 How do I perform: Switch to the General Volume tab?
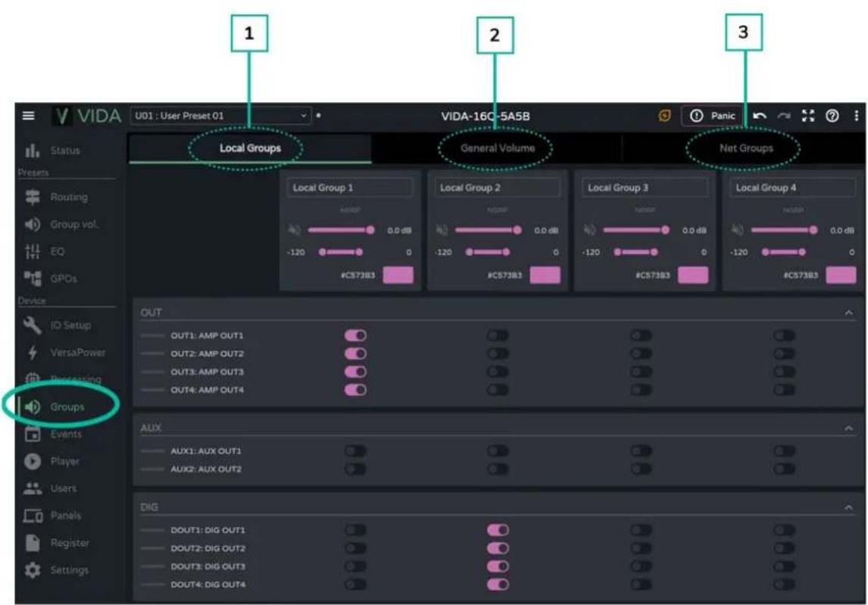pos(497,148)
